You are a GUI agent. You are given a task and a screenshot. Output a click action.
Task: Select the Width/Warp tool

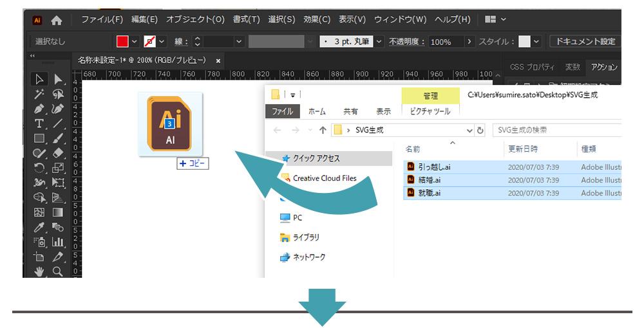(39, 183)
